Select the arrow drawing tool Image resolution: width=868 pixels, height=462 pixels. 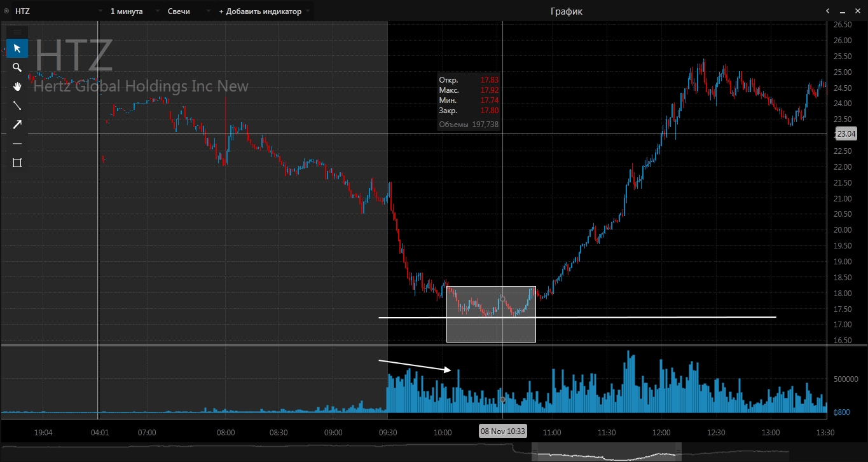[x=17, y=125]
